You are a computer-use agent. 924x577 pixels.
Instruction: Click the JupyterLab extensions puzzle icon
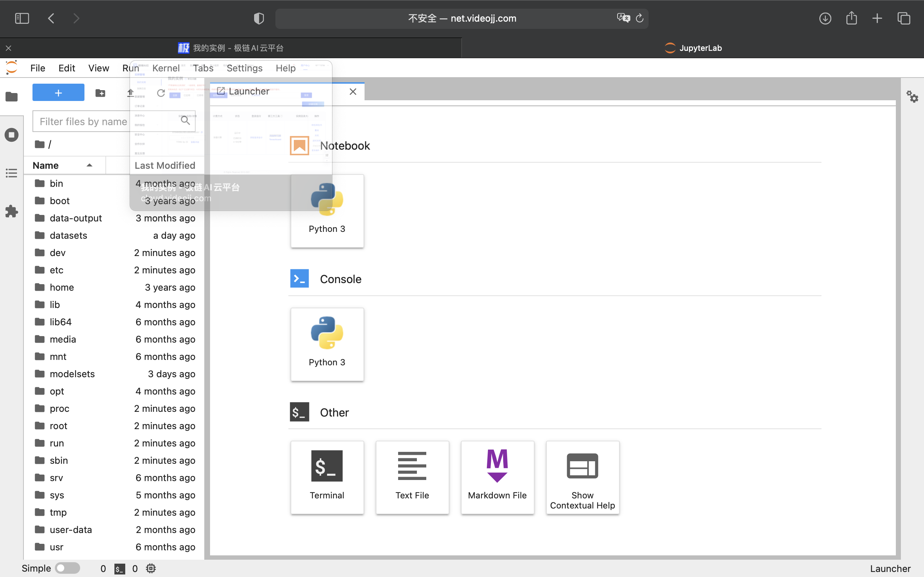point(11,211)
